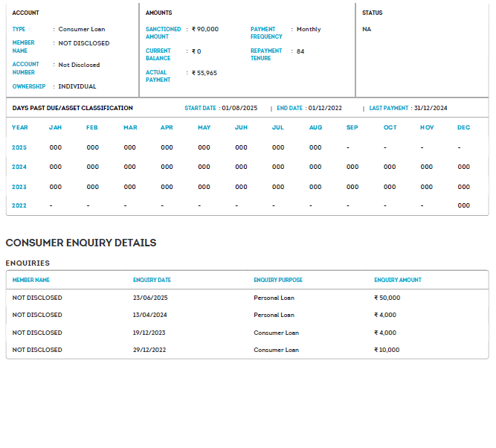
Task: Click the ₹ 10,000 enquiry amount
Action: click(387, 350)
